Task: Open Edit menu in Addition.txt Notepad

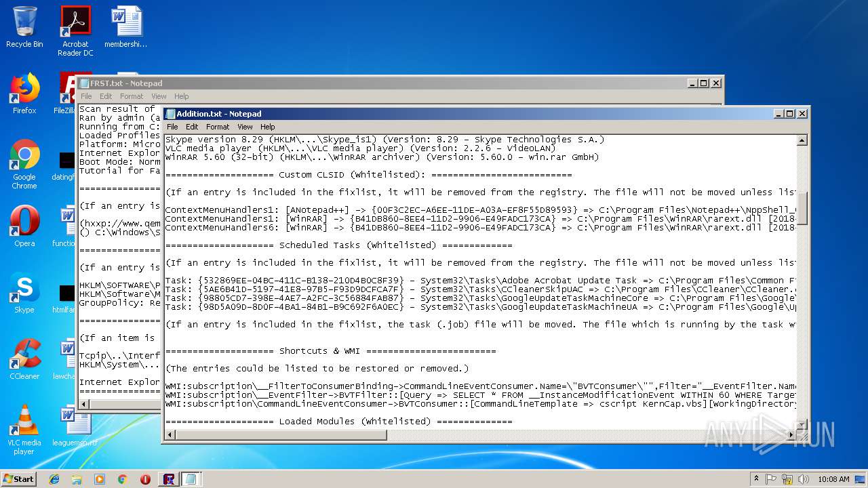Action: click(192, 127)
